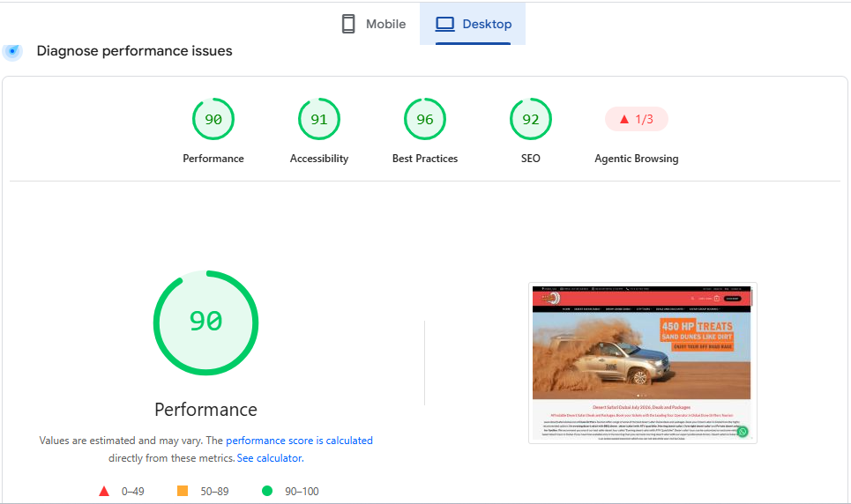Viewport: 851px width, 504px height.
Task: Click the 'Performance' label under score 90
Action: click(213, 159)
